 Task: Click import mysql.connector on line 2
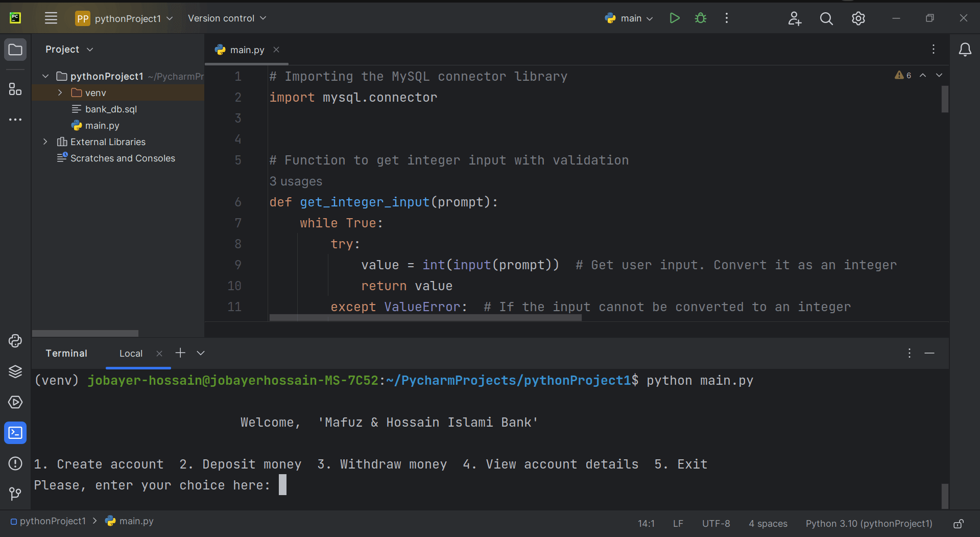(x=353, y=97)
